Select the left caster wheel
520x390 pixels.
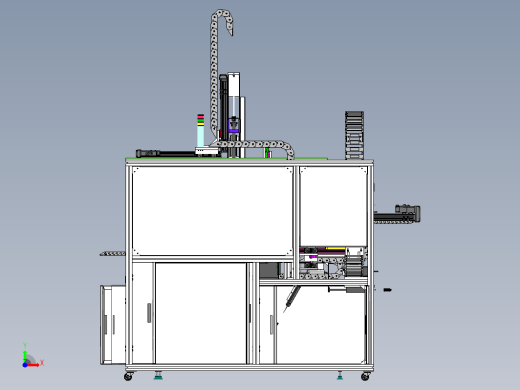(128, 376)
